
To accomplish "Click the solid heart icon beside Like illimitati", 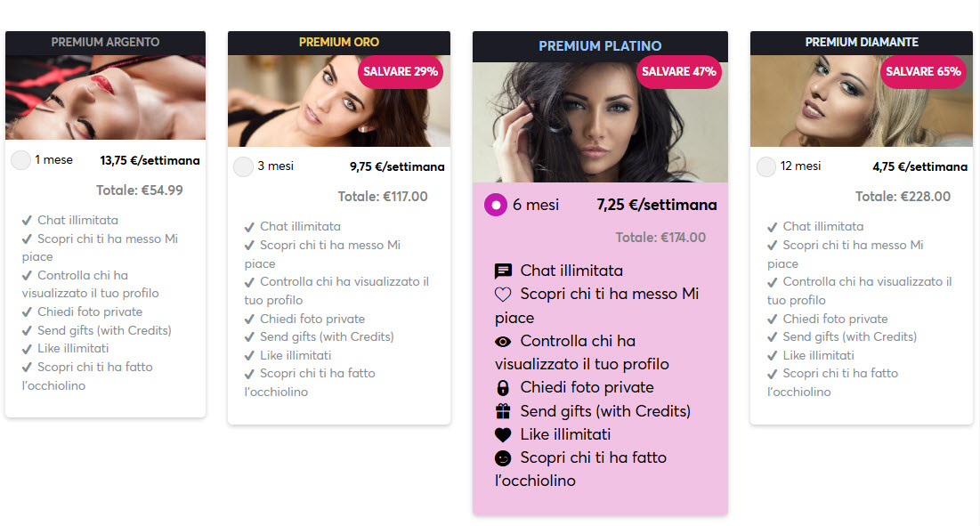I will (503, 435).
